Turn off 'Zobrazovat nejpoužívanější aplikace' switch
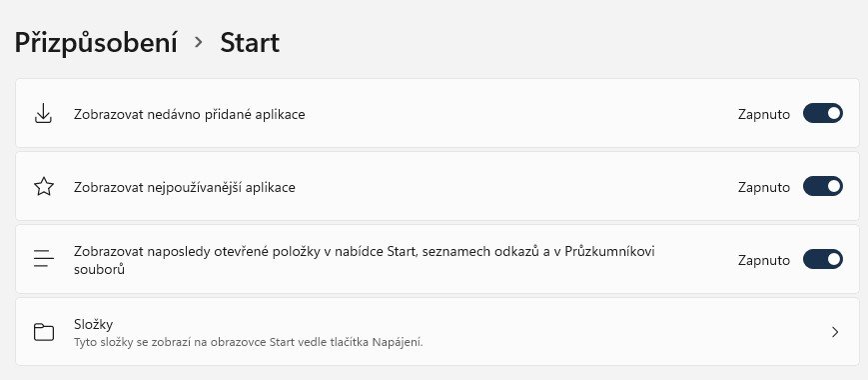This screenshot has height=380, width=868. pyautogui.click(x=823, y=186)
